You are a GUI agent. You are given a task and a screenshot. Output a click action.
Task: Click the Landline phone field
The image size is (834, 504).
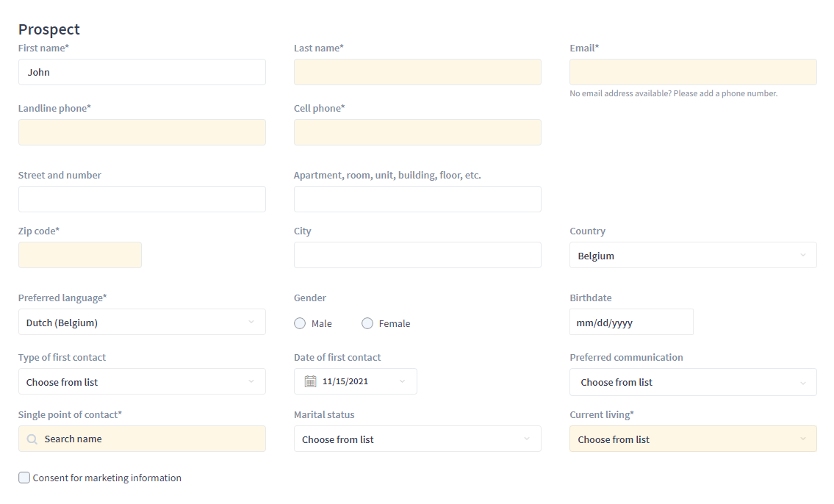(142, 132)
